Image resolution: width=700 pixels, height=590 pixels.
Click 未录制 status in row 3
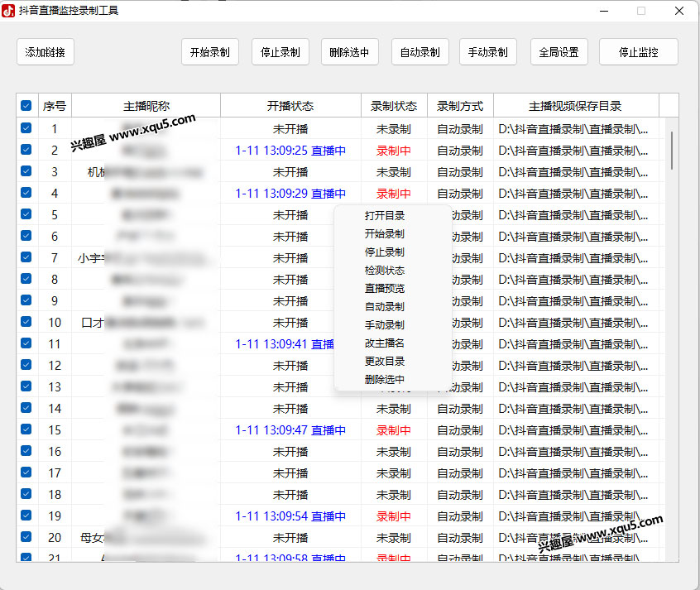coord(393,172)
